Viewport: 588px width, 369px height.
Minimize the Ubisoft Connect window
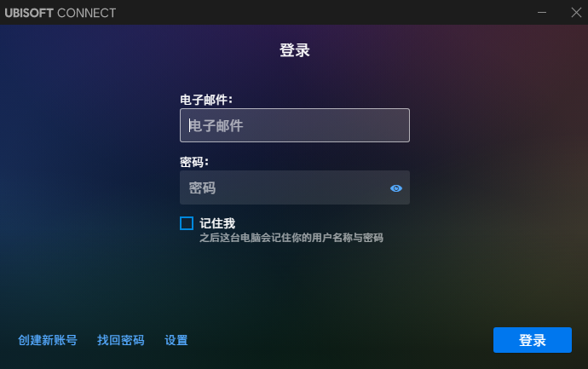coord(542,12)
